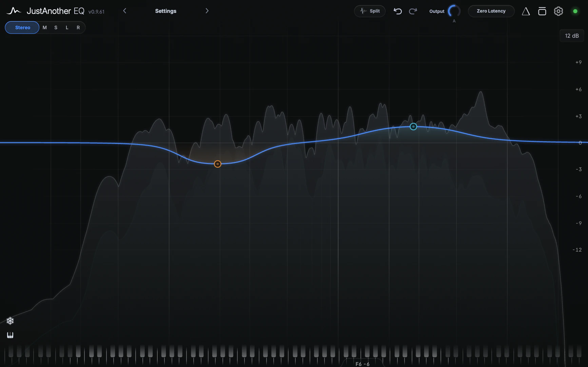The width and height of the screenshot is (588, 367).
Task: Click the undo arrow icon
Action: pos(397,11)
